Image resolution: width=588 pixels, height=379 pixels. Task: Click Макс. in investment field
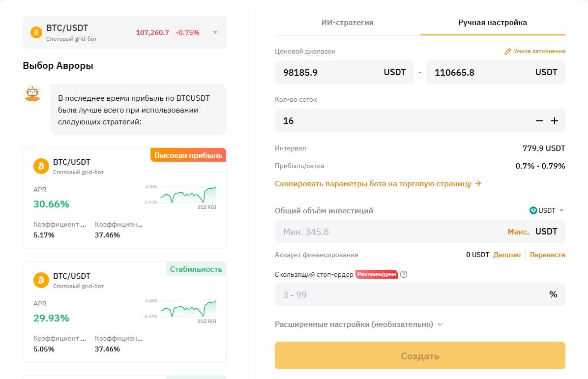click(x=518, y=232)
